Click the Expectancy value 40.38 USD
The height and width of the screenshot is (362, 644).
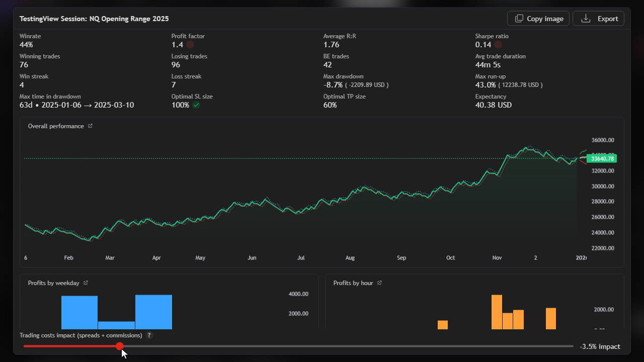[x=494, y=105]
